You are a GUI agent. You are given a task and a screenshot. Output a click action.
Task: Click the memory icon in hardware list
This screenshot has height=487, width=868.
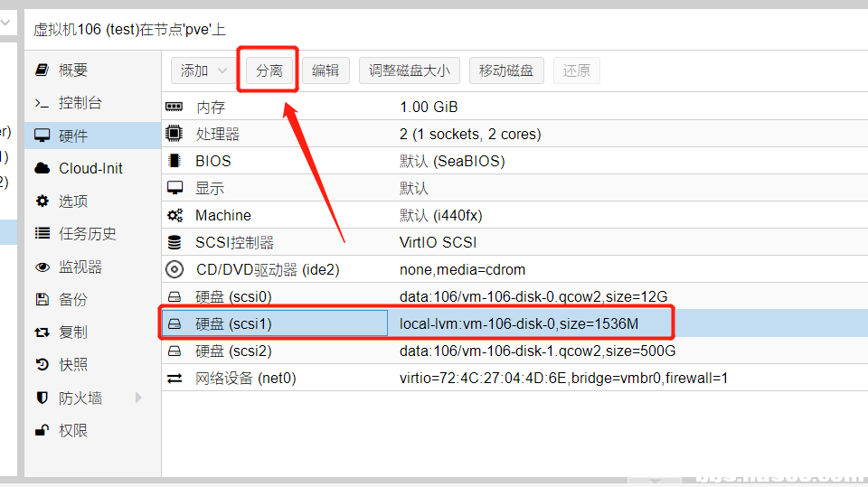[175, 107]
